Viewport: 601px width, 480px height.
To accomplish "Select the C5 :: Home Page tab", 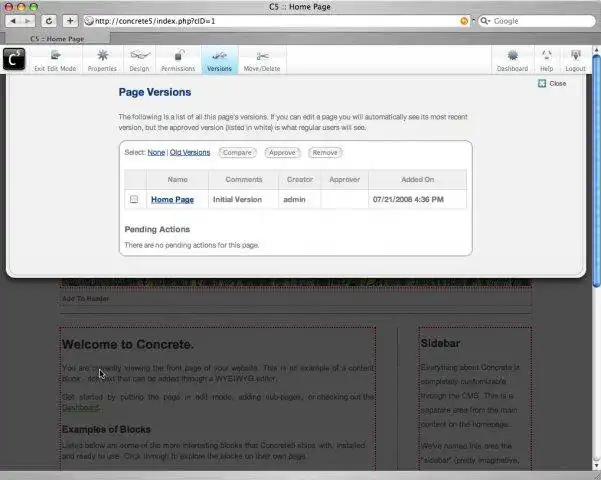I will 57,39.
